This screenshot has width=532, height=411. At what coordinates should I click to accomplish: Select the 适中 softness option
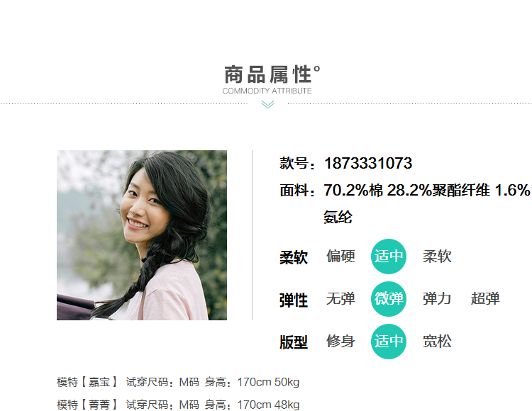[389, 256]
